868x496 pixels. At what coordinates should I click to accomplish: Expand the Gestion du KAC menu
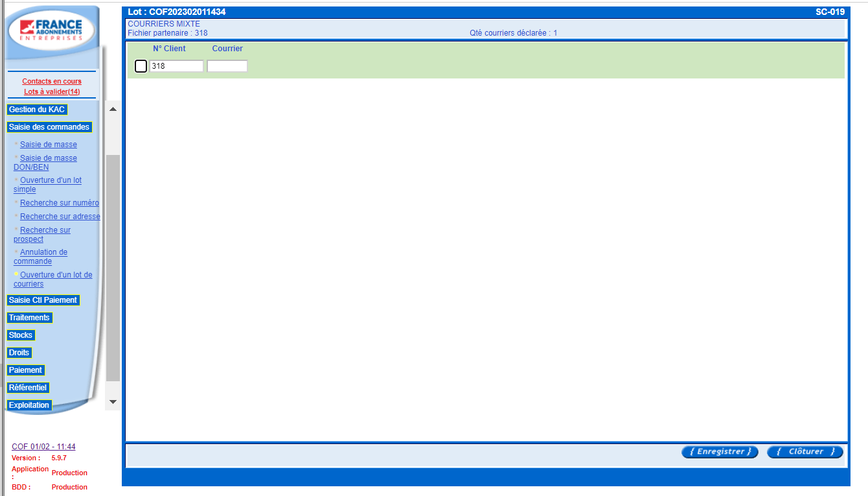point(37,110)
